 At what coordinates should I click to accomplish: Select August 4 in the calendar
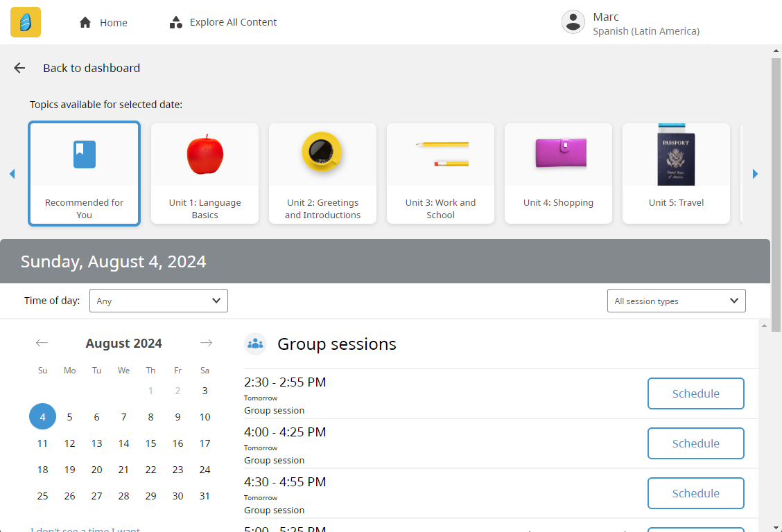(x=42, y=416)
